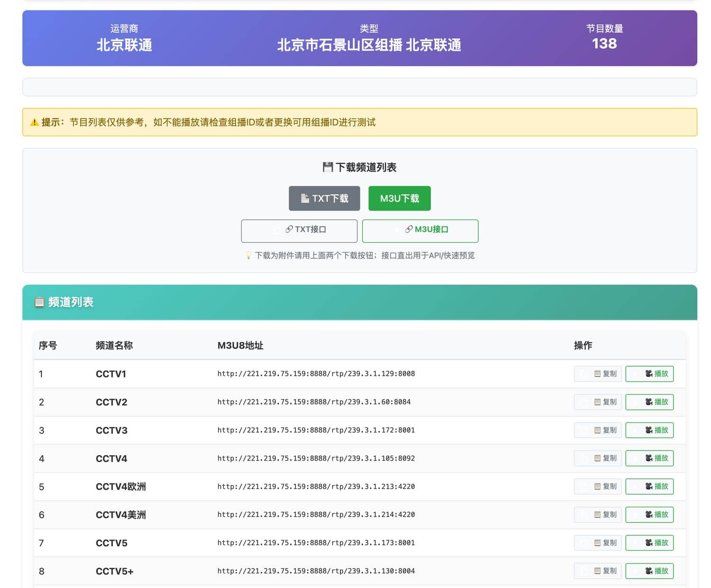Copy the CCTV5+ stream address
The width and height of the screenshot is (711, 588).
point(597,571)
